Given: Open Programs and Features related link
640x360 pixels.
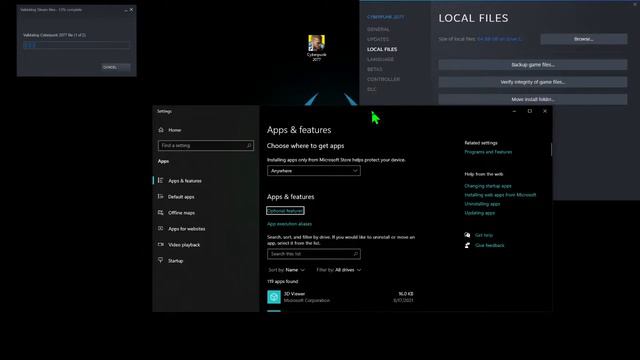Looking at the screenshot, I should pos(488,152).
